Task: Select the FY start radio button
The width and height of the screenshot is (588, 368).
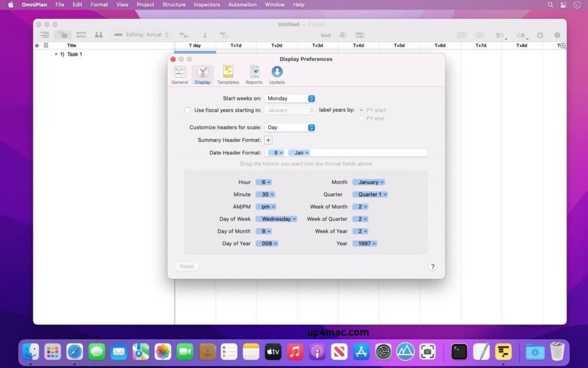Action: [361, 110]
